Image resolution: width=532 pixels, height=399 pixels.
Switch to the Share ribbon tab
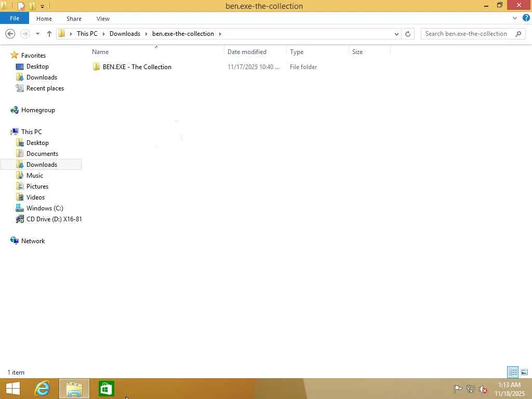74,19
